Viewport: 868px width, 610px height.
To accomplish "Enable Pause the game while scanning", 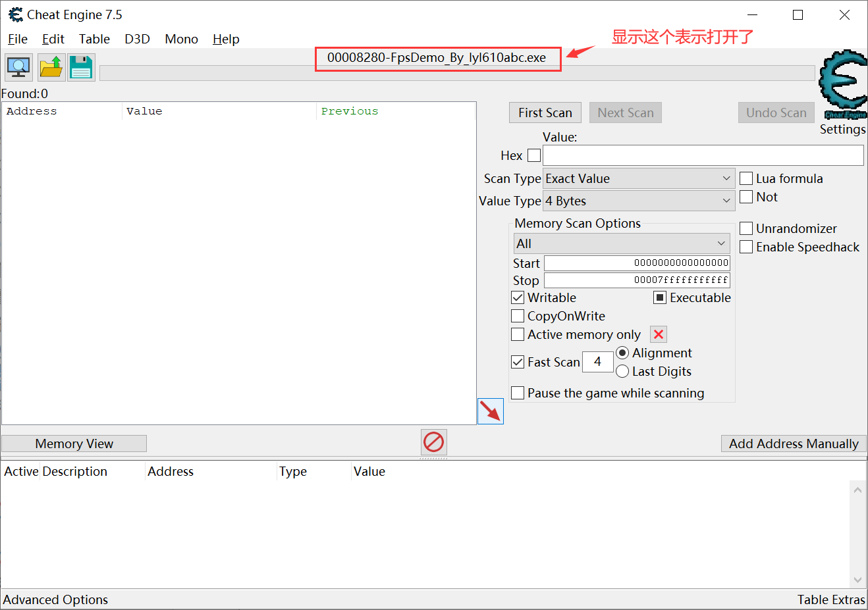I will click(x=518, y=393).
